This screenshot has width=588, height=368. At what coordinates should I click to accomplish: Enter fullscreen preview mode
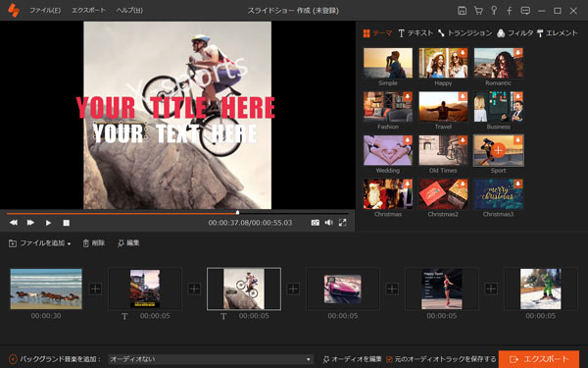(x=342, y=223)
